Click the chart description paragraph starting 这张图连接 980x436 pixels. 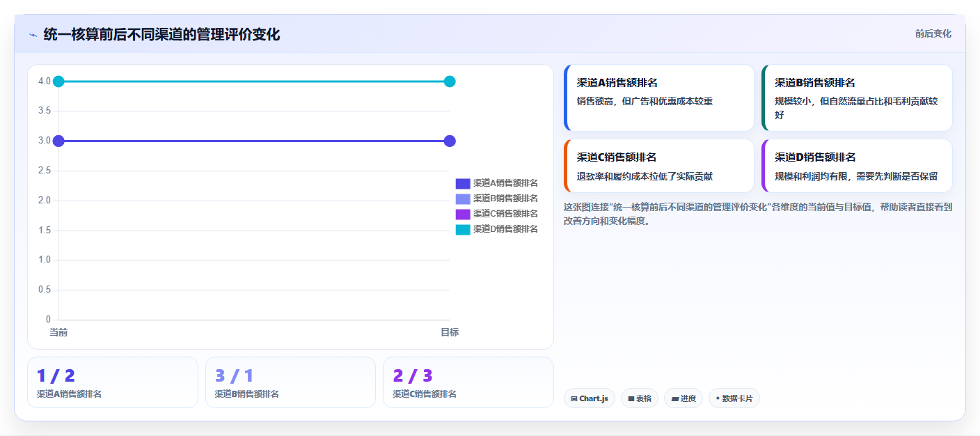758,214
